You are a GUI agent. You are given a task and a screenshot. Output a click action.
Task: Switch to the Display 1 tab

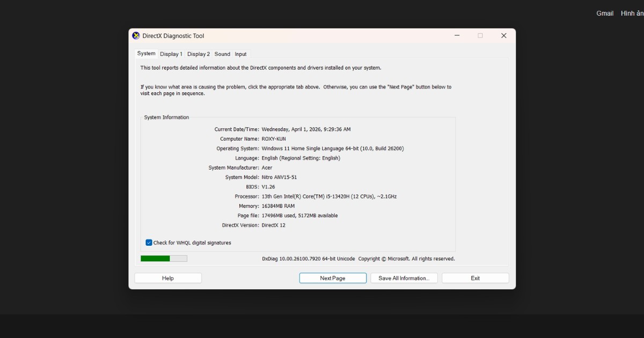[x=171, y=54]
